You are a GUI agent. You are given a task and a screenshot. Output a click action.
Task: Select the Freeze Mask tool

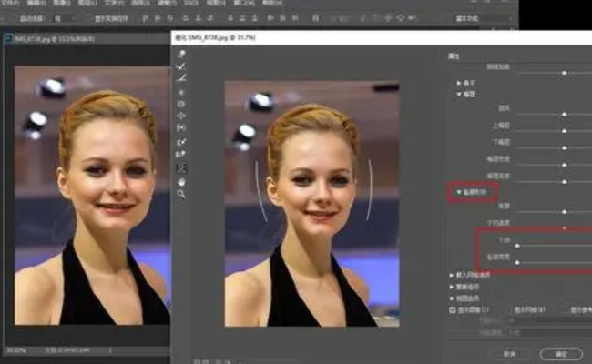click(x=181, y=142)
